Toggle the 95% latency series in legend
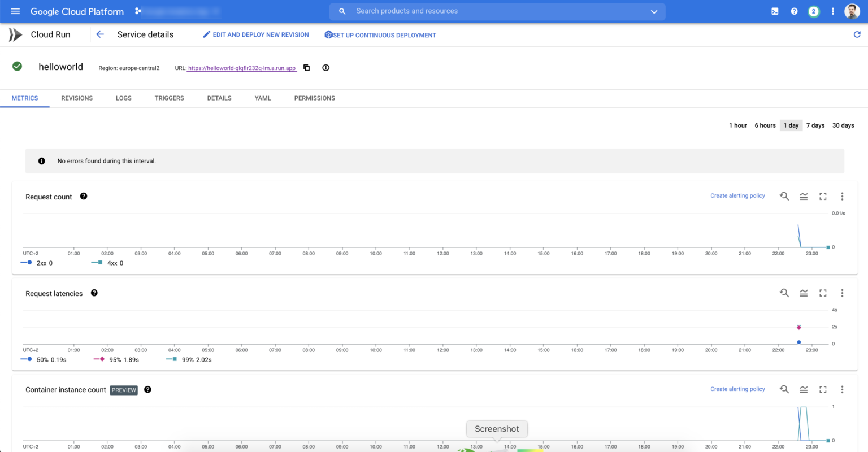 pos(116,360)
